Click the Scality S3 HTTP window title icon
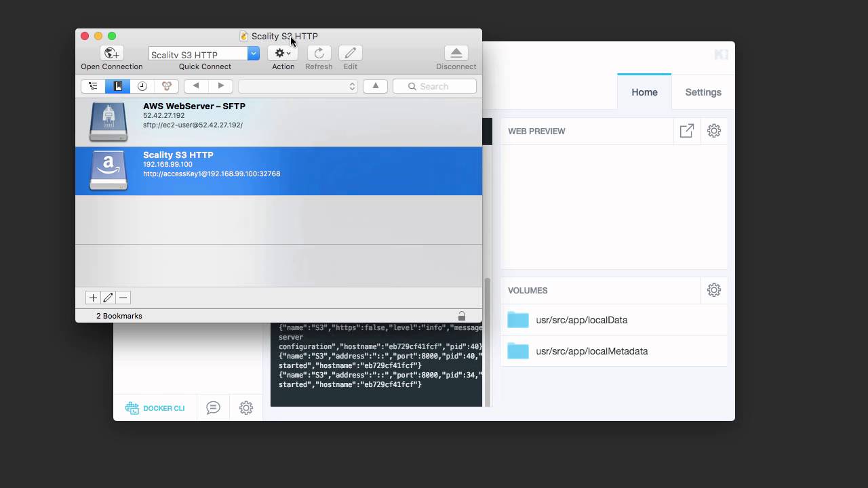868x488 pixels. pos(243,36)
